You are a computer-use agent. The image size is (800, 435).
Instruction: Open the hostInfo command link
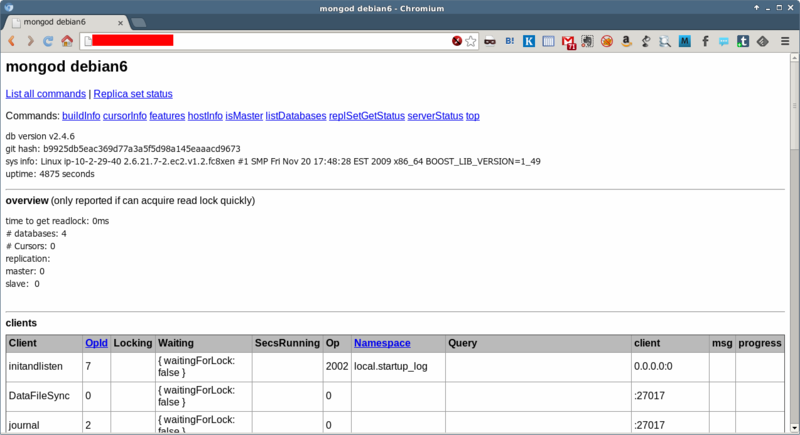(205, 116)
